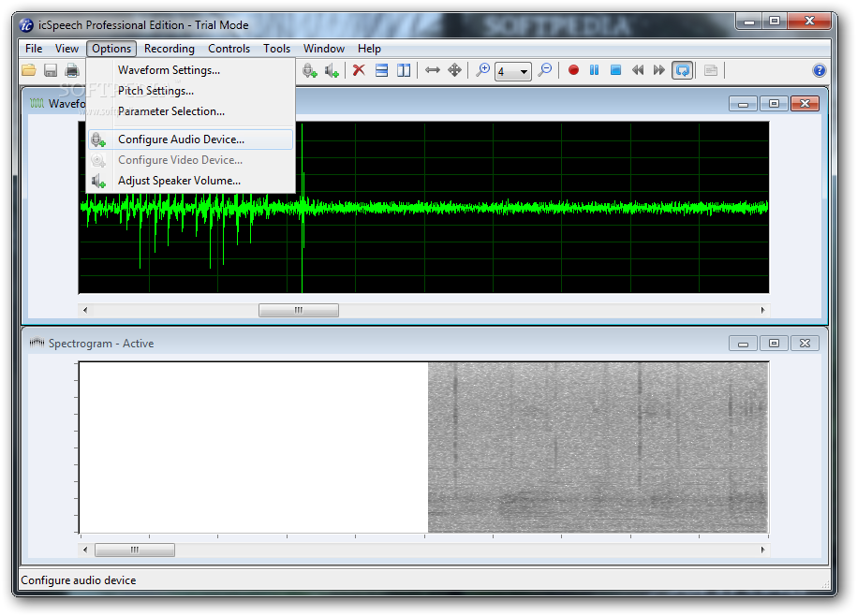857x616 pixels.
Task: Click the four-way move arrows icon
Action: [x=454, y=70]
